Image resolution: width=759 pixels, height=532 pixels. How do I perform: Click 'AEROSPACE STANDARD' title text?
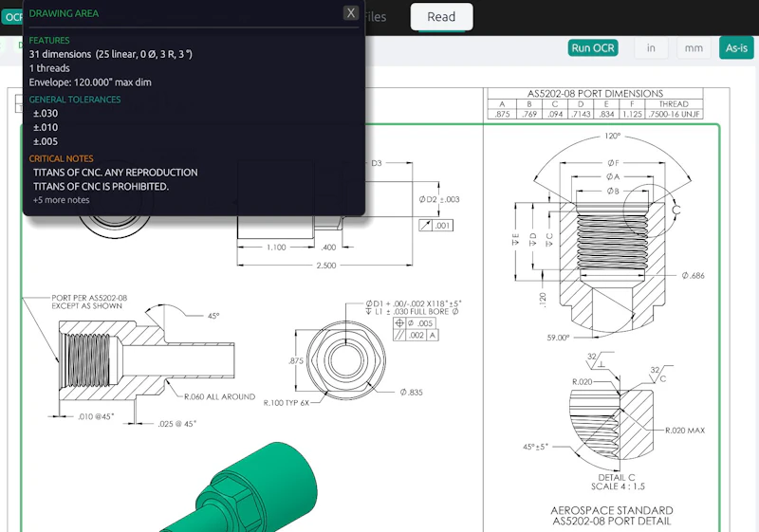point(612,511)
